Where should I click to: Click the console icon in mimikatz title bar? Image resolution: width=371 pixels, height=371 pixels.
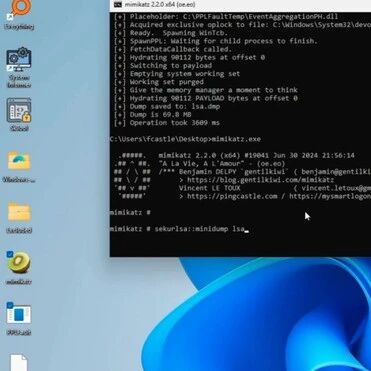[118, 4]
